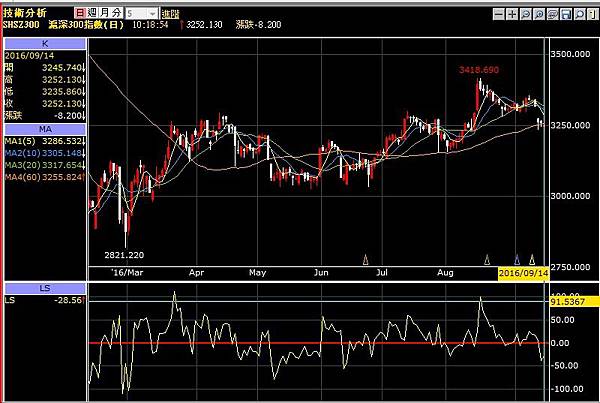600x403 pixels.
Task: Click the Jun label on the time axis
Action: pos(321,273)
